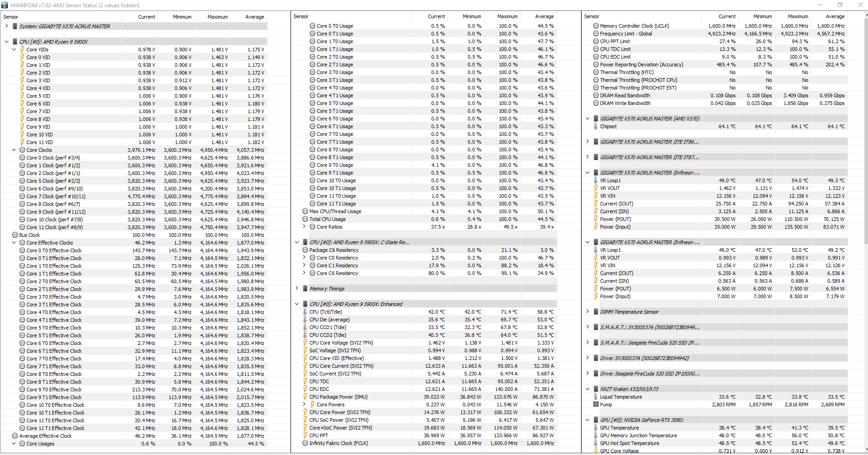Screen dimensions: 868x455
Task: Select the Frequency Limit - Global row label
Action: pyautogui.click(x=626, y=34)
